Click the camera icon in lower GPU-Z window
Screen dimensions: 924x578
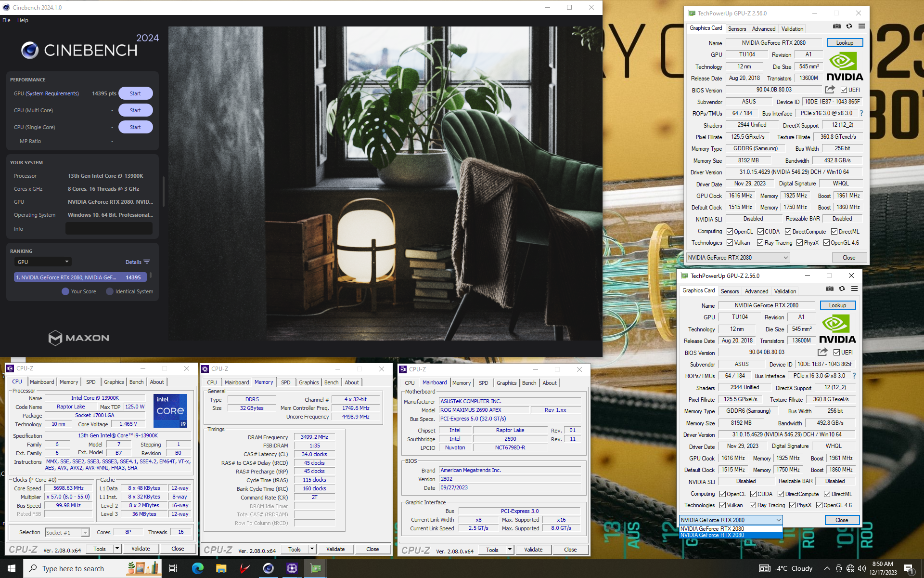click(830, 289)
